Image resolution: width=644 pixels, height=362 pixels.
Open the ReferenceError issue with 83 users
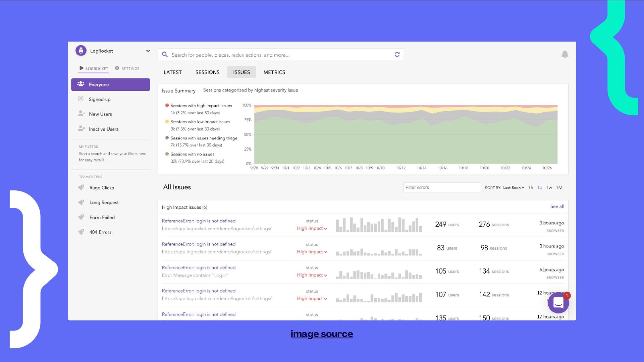coord(199,244)
